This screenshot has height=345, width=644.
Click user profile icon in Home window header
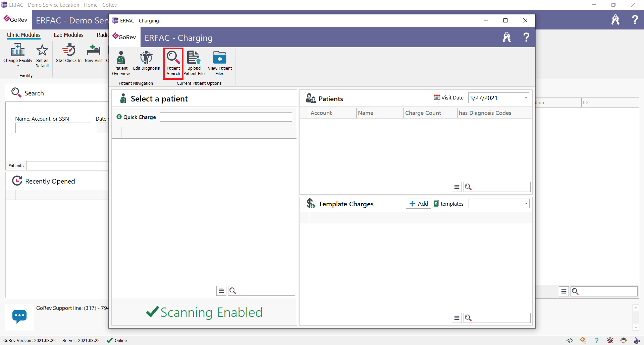[615, 20]
